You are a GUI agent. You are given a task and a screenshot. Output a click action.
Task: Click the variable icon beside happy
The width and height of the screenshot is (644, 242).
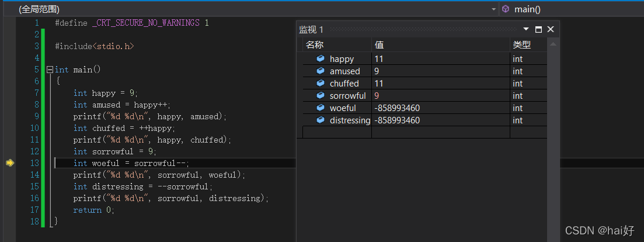click(320, 59)
